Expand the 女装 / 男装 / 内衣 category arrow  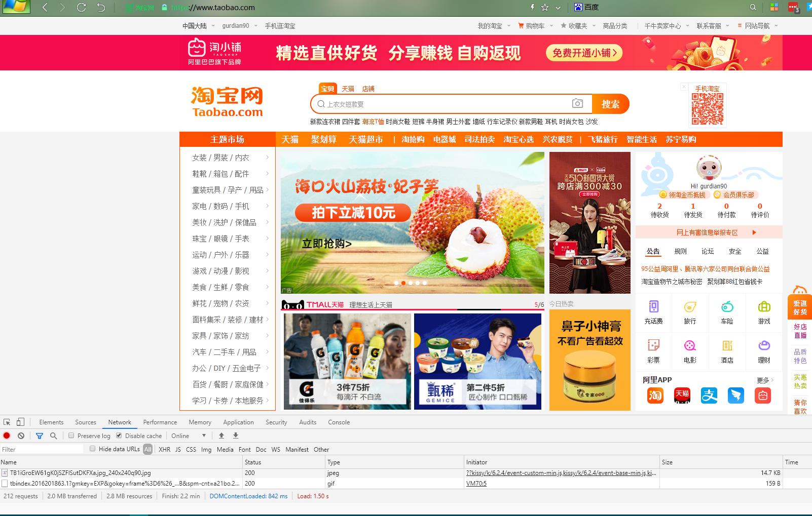pos(267,157)
